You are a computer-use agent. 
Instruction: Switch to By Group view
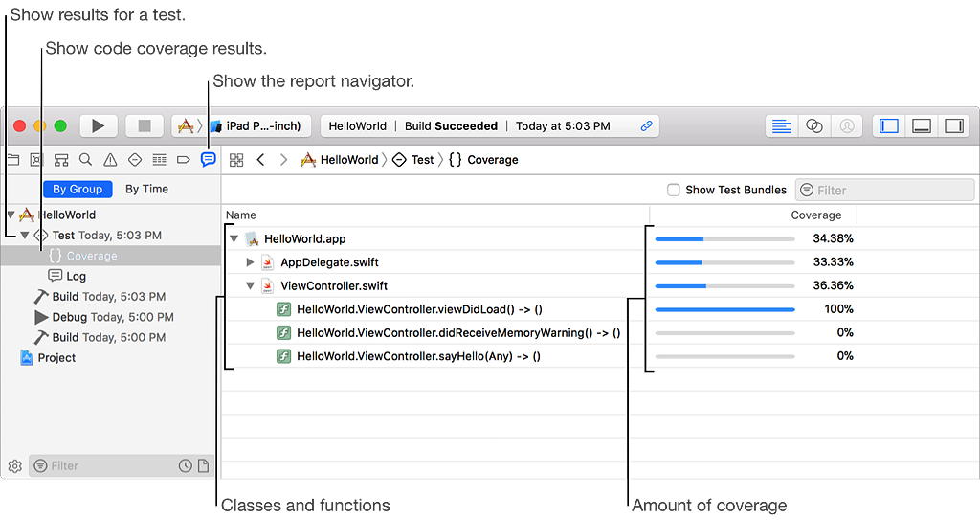(78, 189)
